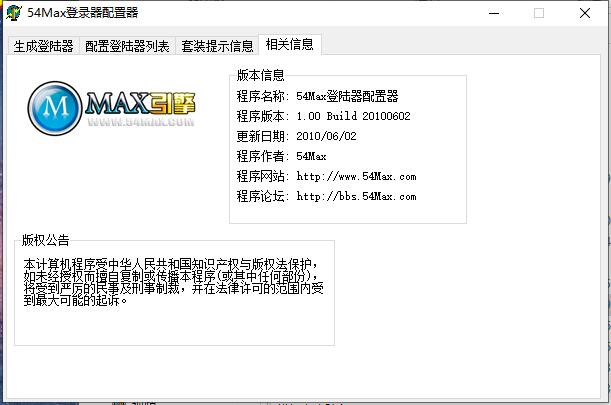This screenshot has height=405, width=611.
Task: Click the 程序论坛 label
Action: pos(262,196)
